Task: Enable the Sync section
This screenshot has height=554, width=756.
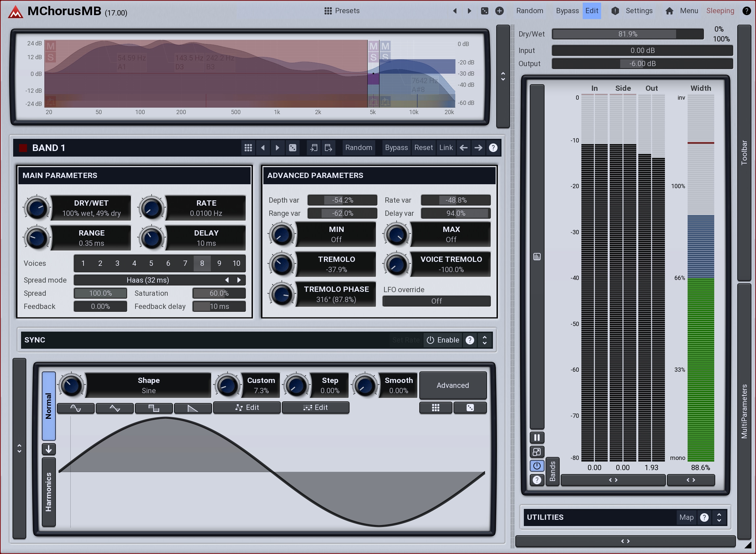Action: (443, 340)
